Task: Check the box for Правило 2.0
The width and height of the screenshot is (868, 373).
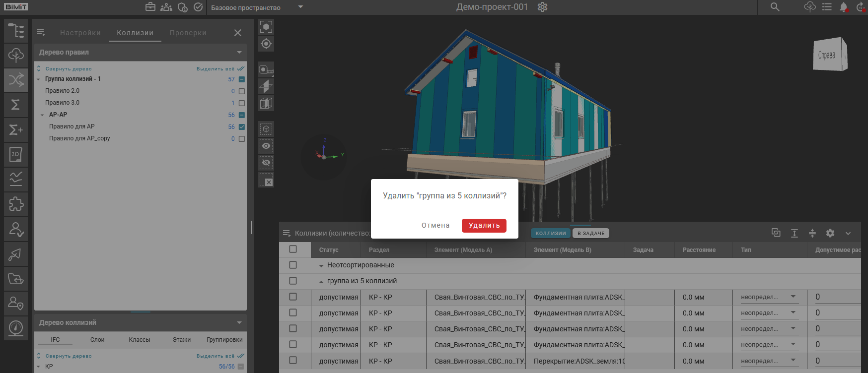Action: click(242, 91)
